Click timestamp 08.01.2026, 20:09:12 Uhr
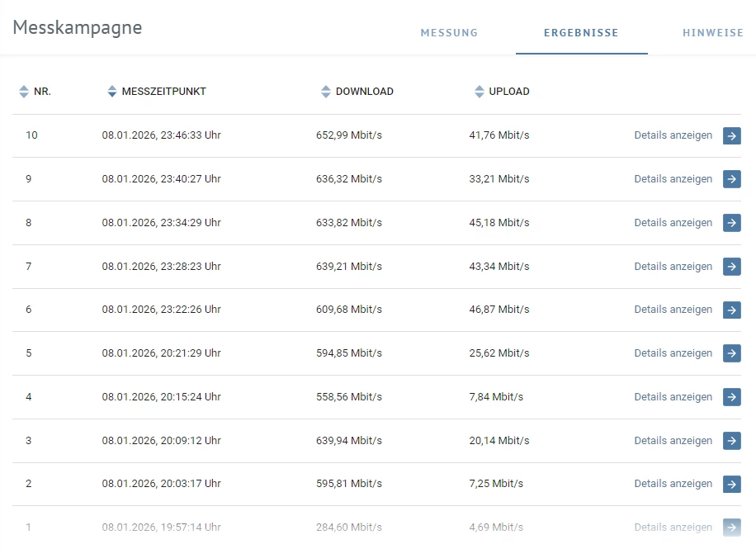 click(162, 441)
